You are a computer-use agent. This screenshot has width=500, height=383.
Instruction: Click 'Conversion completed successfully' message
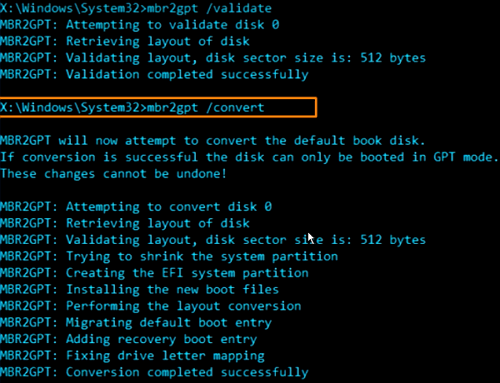(x=154, y=372)
